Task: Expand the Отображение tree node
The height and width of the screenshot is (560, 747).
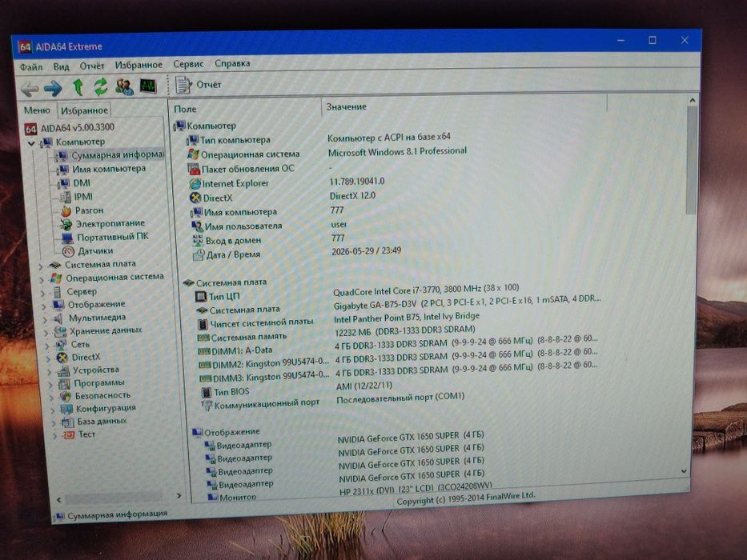Action: pyautogui.click(x=44, y=306)
